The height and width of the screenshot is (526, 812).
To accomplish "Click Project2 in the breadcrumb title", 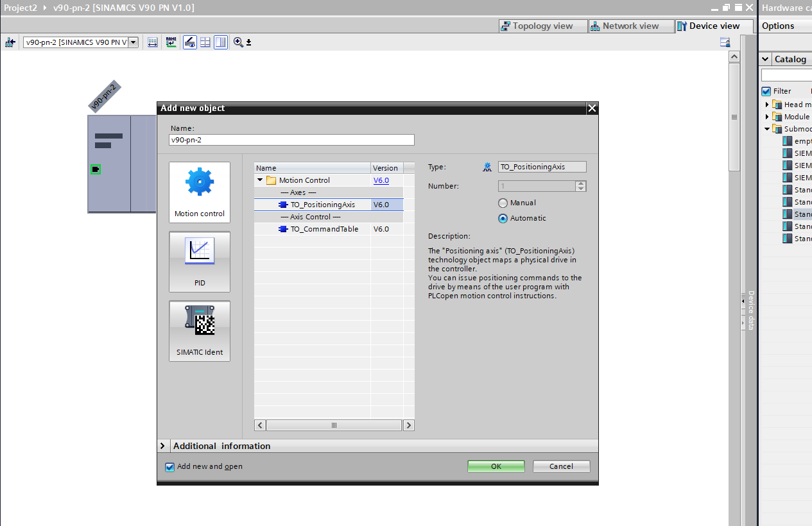I will (x=21, y=8).
